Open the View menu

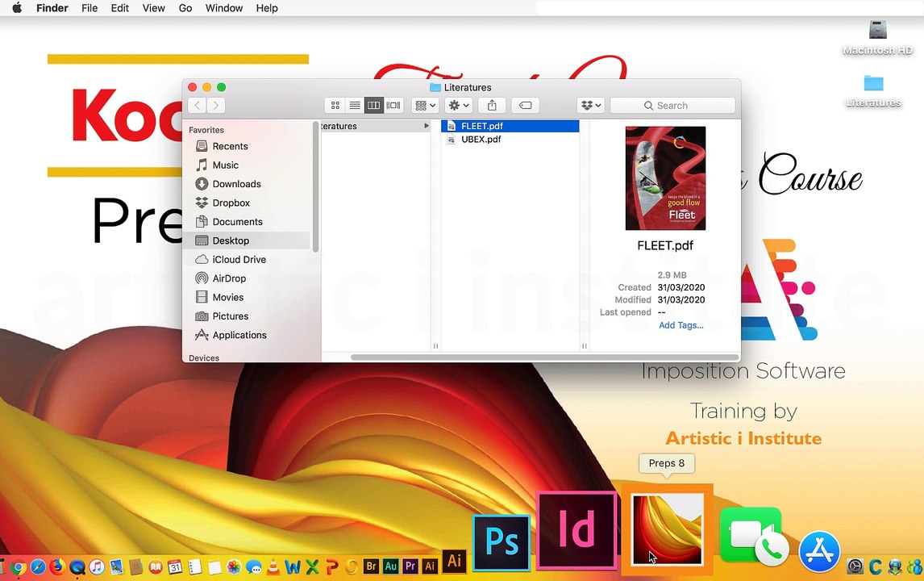click(x=153, y=8)
